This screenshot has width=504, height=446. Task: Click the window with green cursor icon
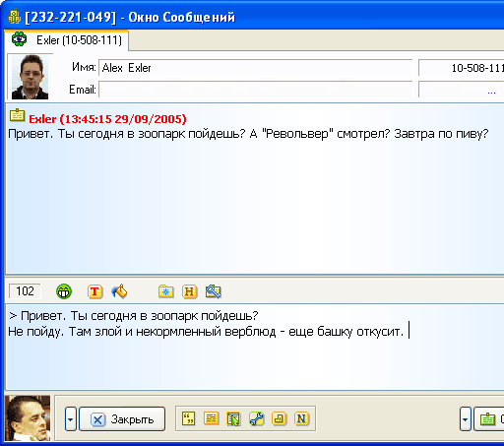[x=233, y=418]
